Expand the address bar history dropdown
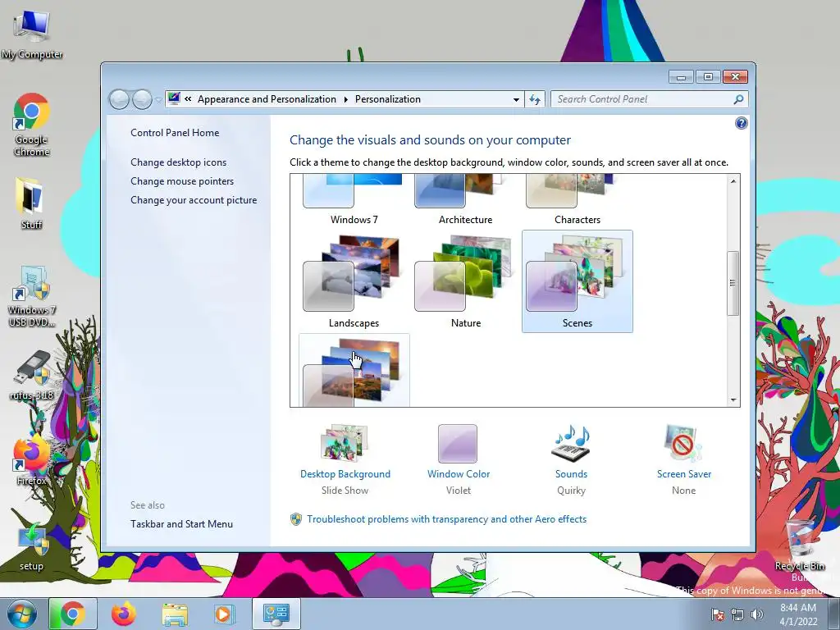The image size is (840, 630). click(x=516, y=99)
